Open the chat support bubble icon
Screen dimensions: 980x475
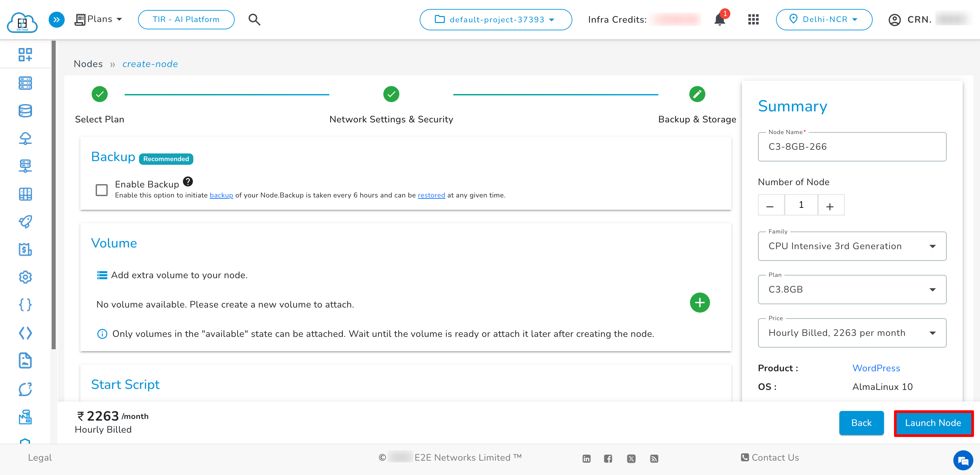(963, 461)
